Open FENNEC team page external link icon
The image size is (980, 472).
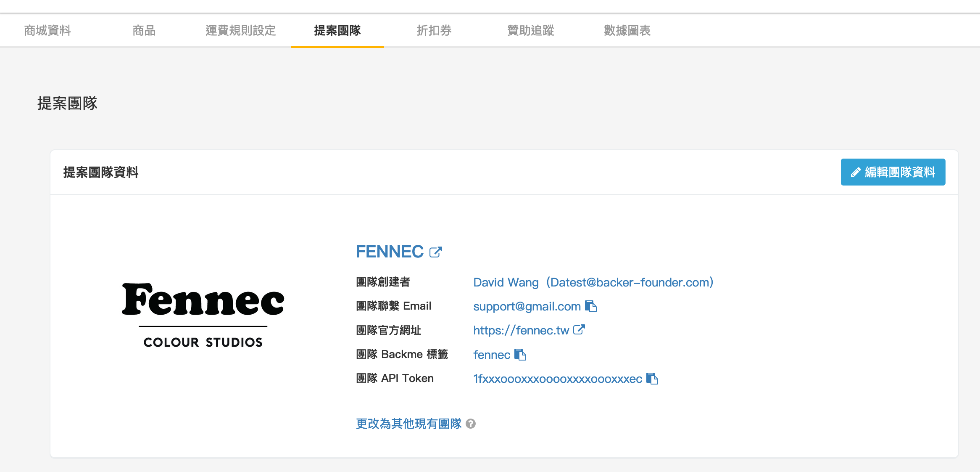click(436, 252)
